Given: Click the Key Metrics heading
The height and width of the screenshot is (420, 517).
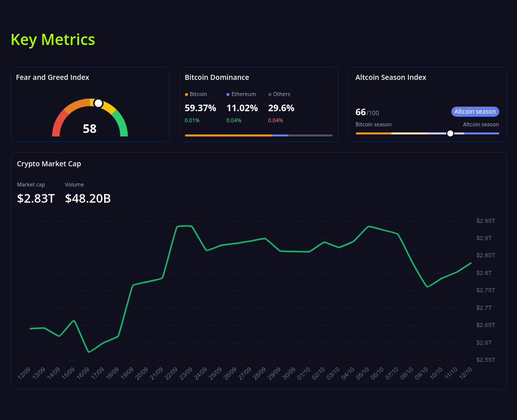Looking at the screenshot, I should tap(53, 39).
